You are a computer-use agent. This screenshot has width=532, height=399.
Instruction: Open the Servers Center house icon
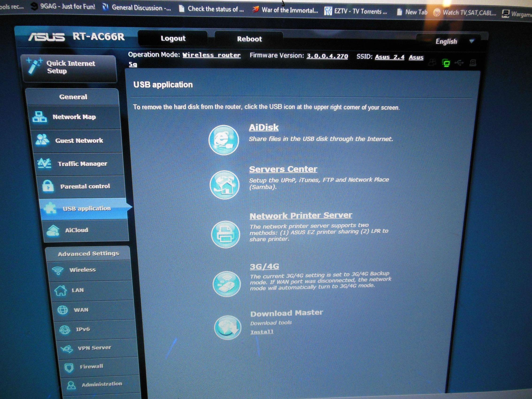224,185
